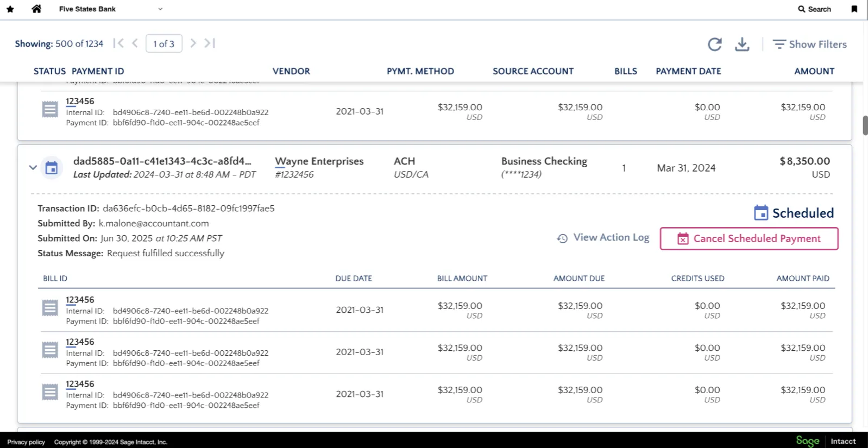The width and height of the screenshot is (868, 448).
Task: Select the payment ID dad5885-0a11 text
Action: [x=162, y=161]
